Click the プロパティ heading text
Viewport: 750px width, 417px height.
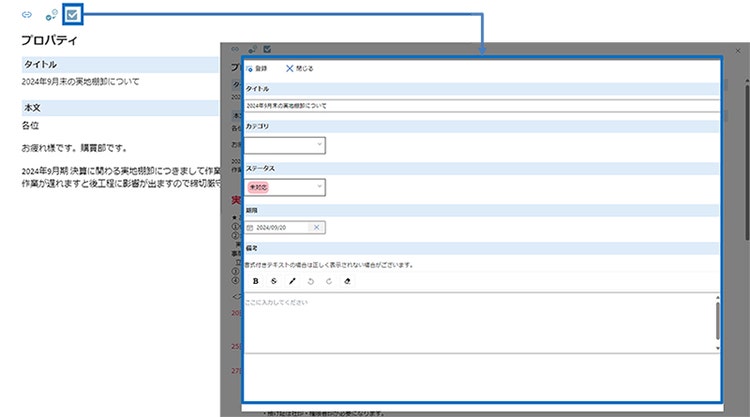[x=49, y=40]
